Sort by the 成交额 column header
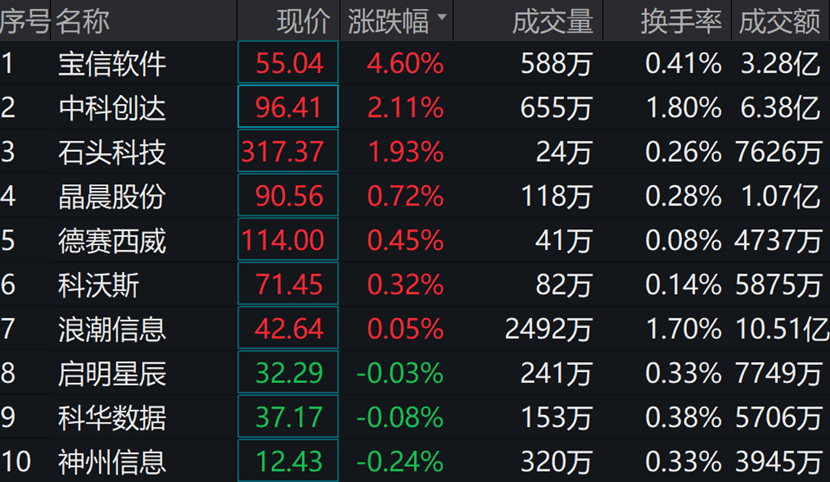 point(779,21)
